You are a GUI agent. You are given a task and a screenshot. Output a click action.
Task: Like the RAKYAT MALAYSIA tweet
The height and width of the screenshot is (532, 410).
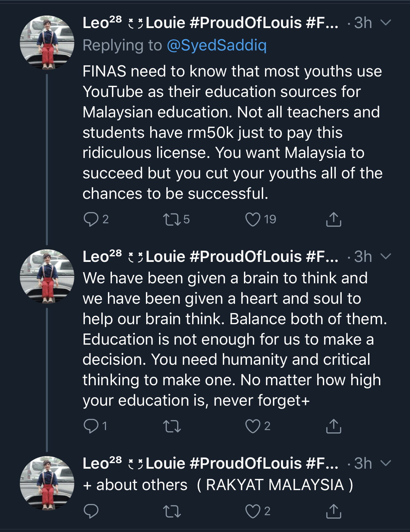click(253, 511)
